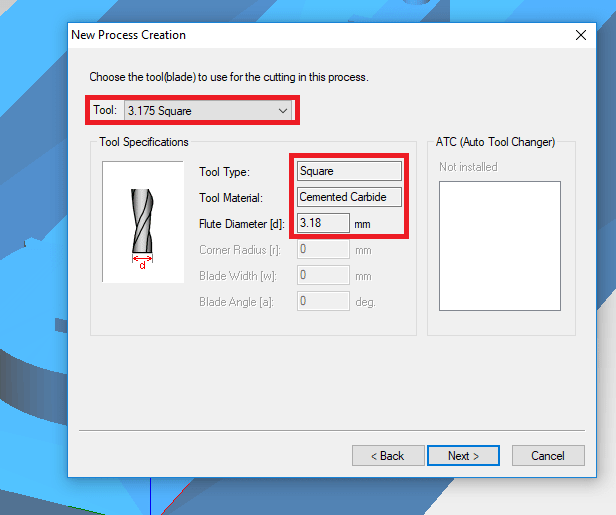Click the disabled Corner Radius field
The width and height of the screenshot is (616, 515).
(x=323, y=249)
